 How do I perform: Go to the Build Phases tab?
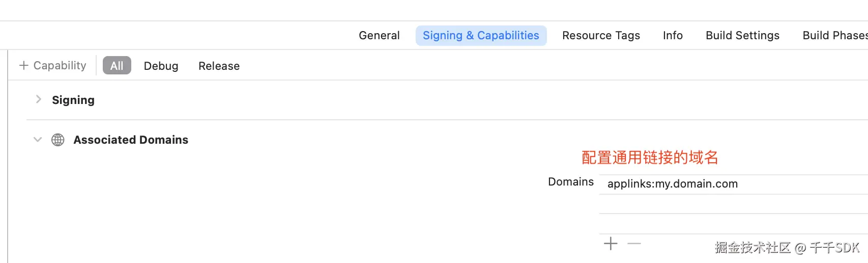click(834, 36)
